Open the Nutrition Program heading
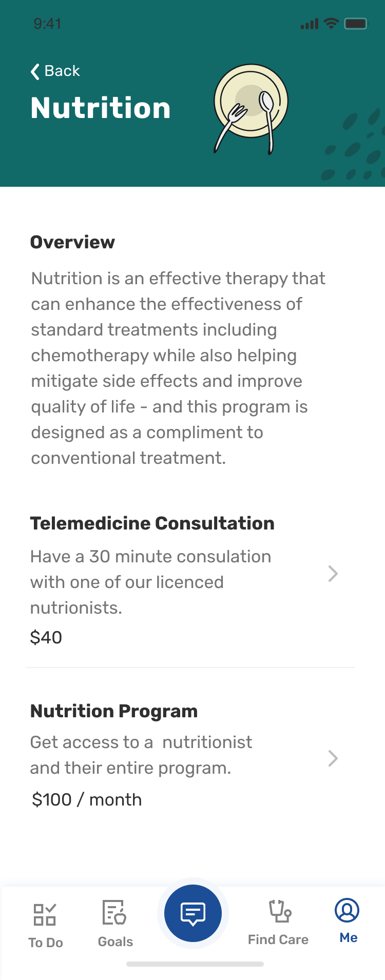The image size is (385, 980). pos(114,711)
